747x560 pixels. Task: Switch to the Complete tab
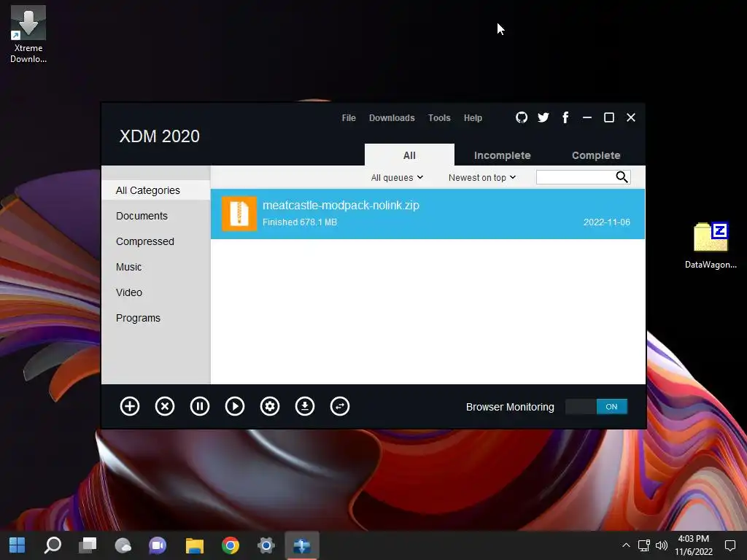[596, 155]
